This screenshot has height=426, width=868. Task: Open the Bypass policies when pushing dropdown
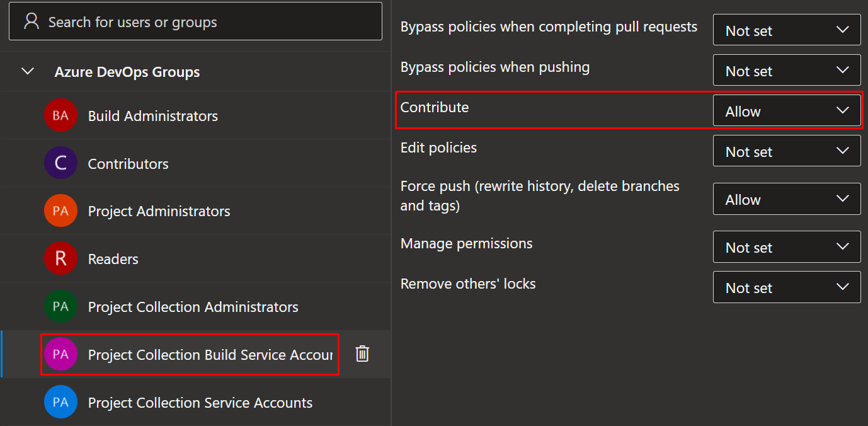pyautogui.click(x=786, y=70)
